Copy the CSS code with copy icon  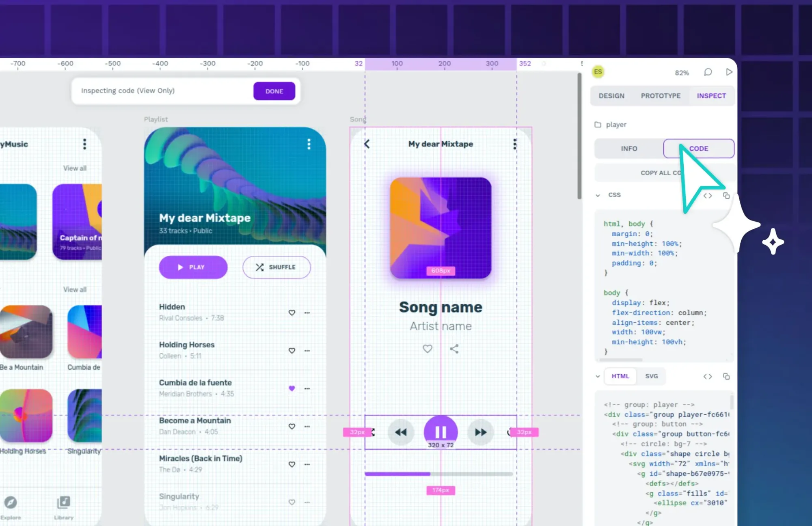726,196
